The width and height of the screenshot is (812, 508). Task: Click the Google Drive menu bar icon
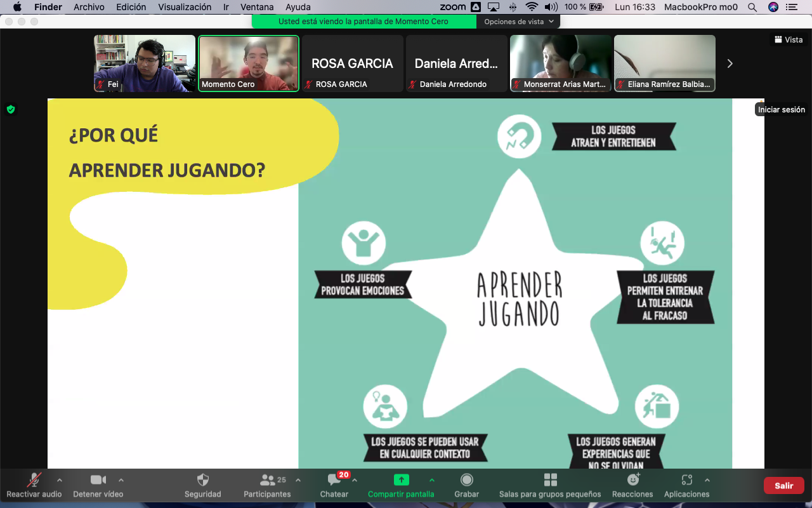pos(476,7)
